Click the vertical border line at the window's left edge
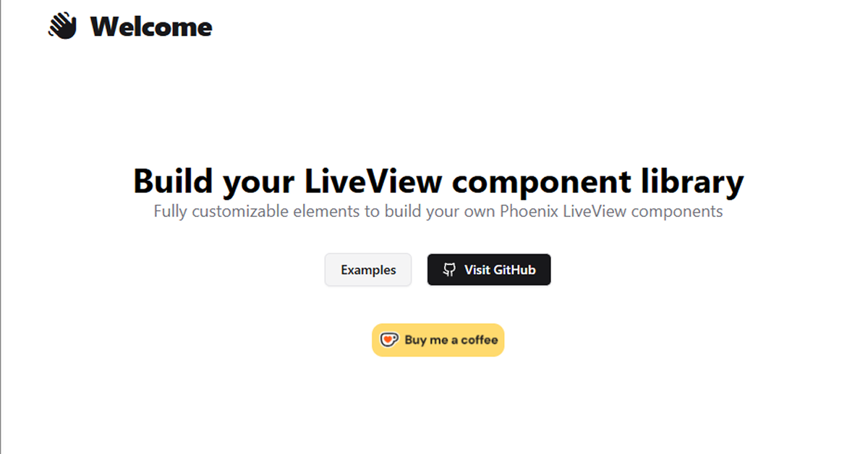The image size is (868, 454). point(1,227)
